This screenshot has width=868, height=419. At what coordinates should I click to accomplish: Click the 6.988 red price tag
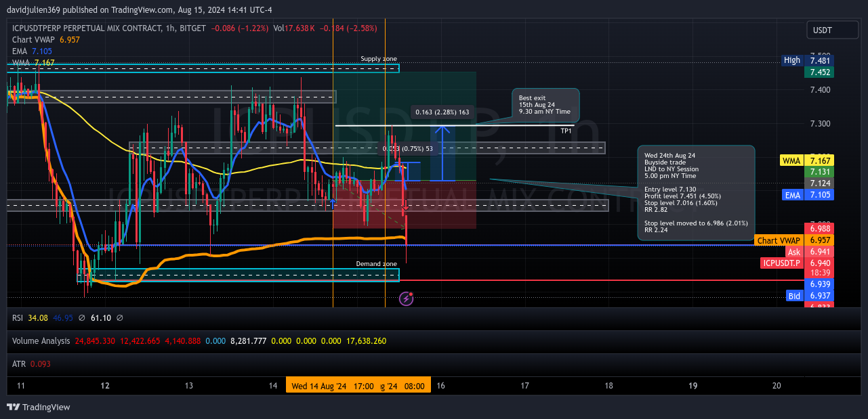(819, 229)
